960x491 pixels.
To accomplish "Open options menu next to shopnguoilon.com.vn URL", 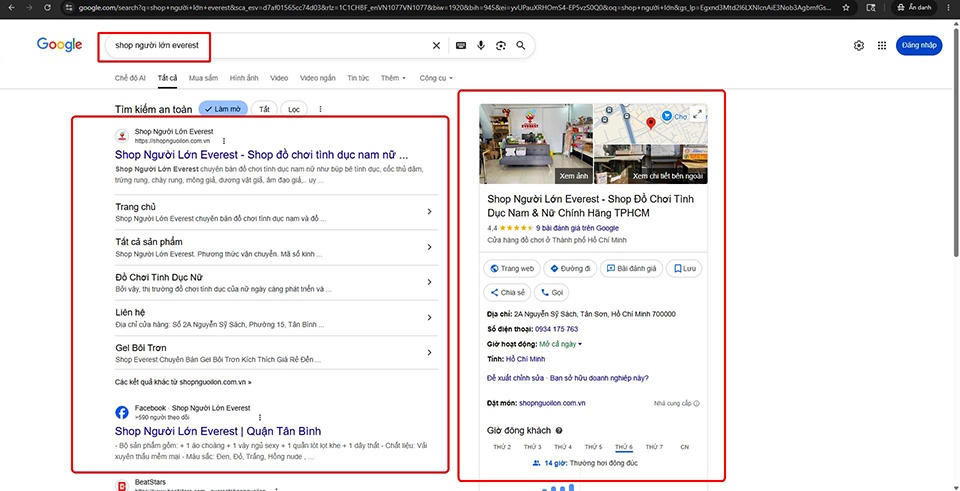I will [x=224, y=141].
